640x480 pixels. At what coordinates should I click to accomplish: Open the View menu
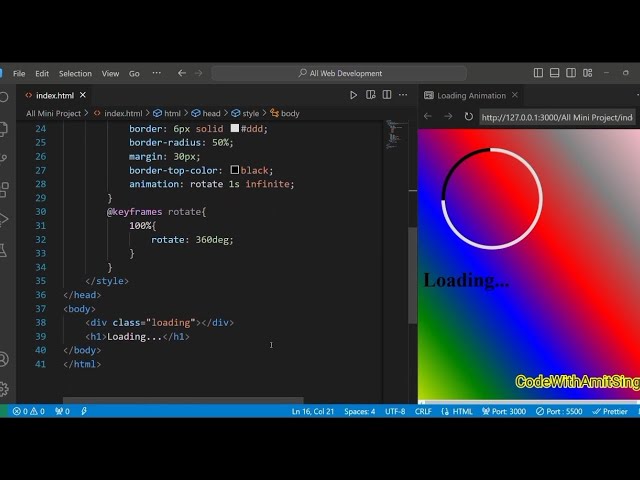[x=110, y=73]
